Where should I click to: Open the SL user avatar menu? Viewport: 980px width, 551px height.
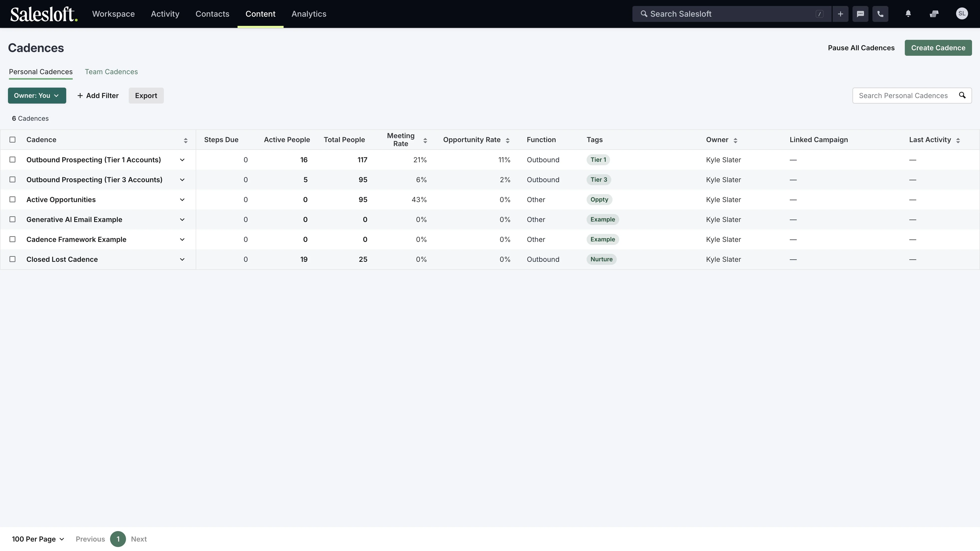pyautogui.click(x=962, y=14)
